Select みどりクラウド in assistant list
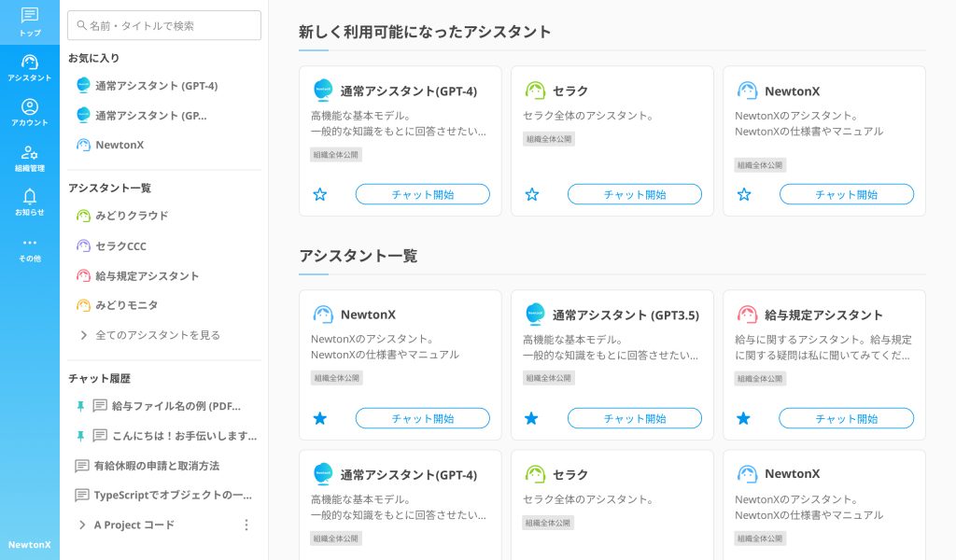 131,216
